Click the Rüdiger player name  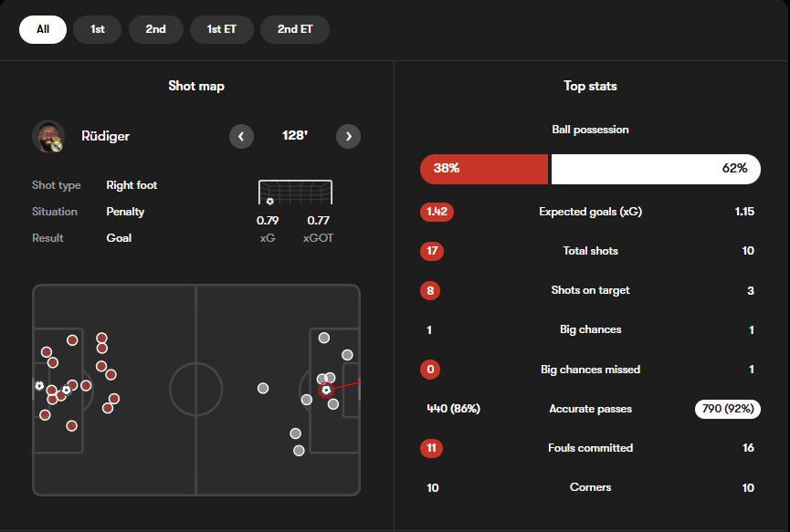[105, 136]
